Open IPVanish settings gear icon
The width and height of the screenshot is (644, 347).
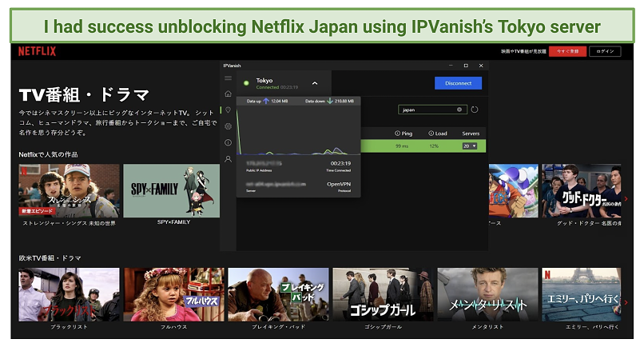point(228,126)
